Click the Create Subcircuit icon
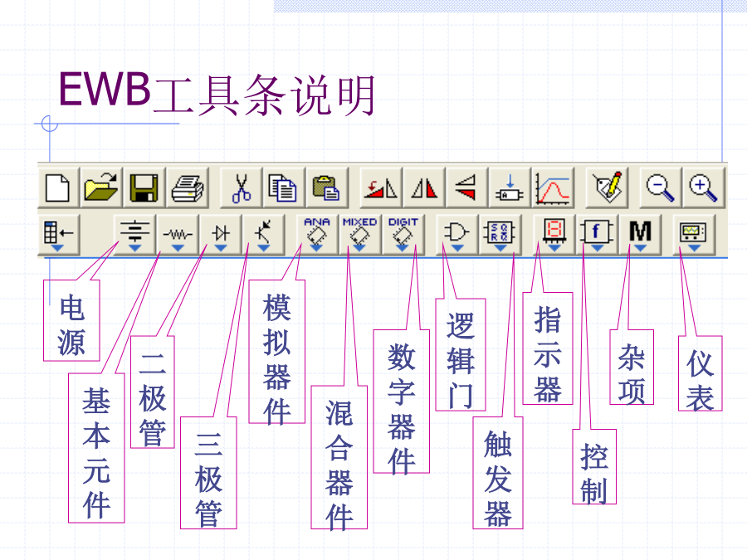 pos(510,187)
